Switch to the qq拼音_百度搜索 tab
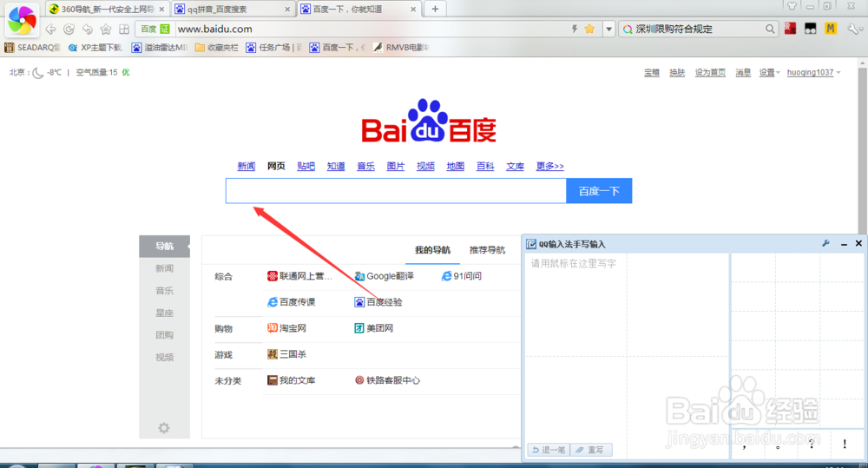This screenshot has width=868, height=468. pyautogui.click(x=233, y=10)
